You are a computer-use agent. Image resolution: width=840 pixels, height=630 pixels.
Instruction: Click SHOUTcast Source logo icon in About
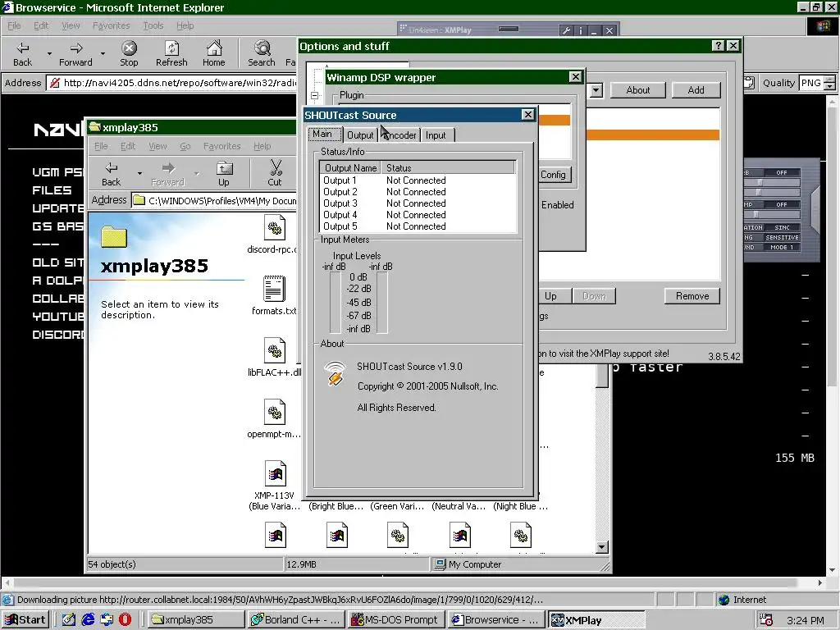[x=336, y=373]
